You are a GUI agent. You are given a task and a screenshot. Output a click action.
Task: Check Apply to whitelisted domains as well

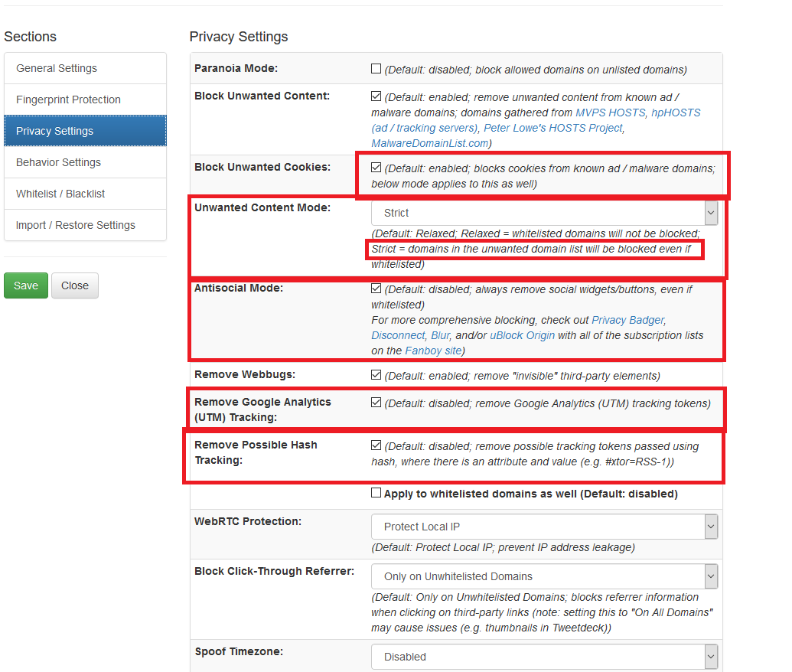[x=376, y=494]
